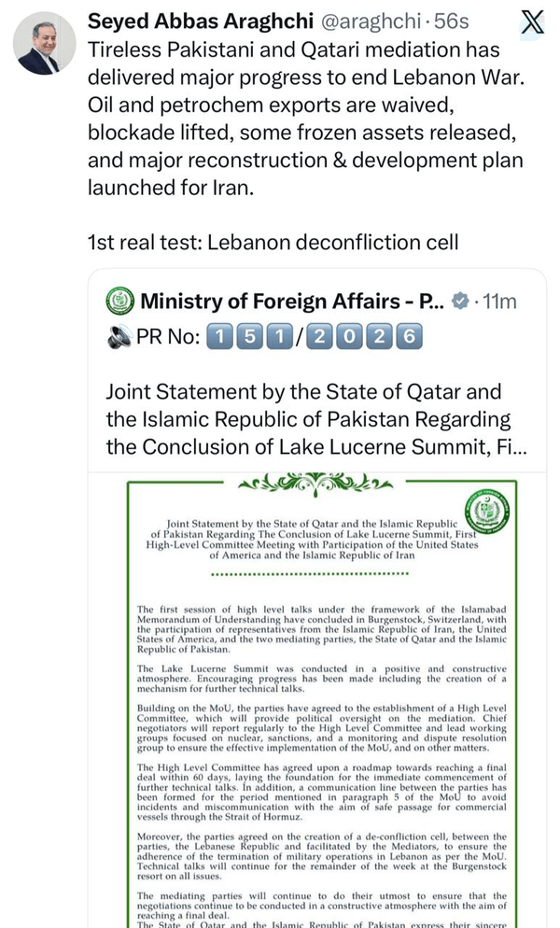Viewport: 560px width, 928px height.
Task: Open the Ministry of Foreign Affairs avatar
Action: pos(120,301)
